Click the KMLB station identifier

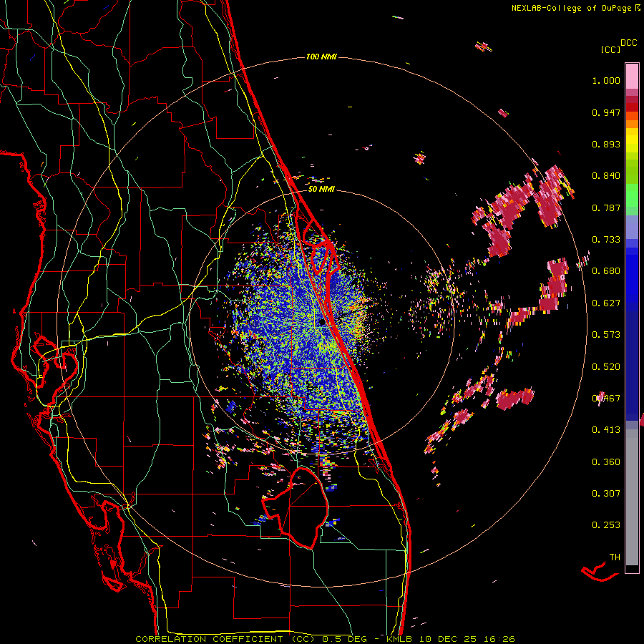(x=401, y=639)
